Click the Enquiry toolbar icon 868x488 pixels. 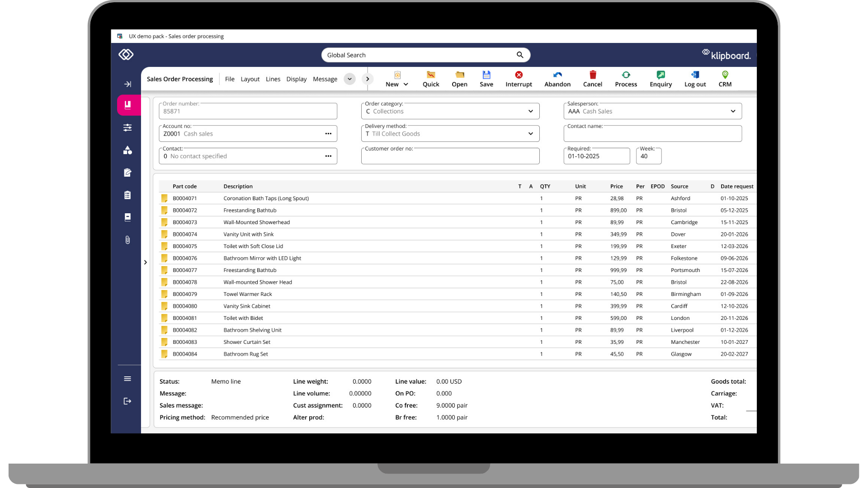[x=660, y=75]
